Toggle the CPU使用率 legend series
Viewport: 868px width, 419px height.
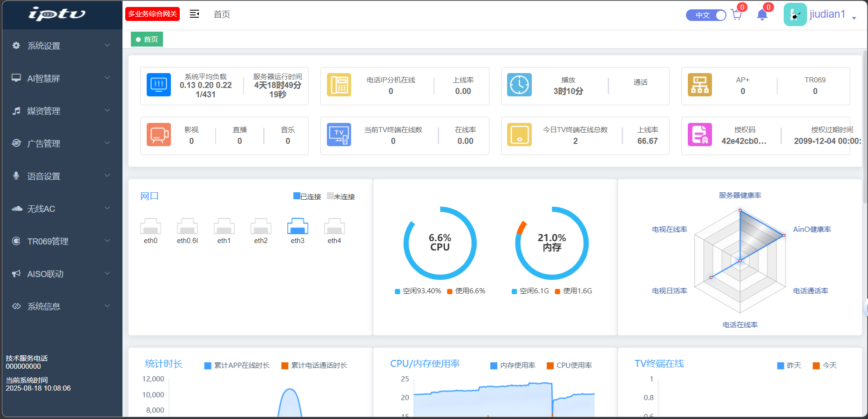coord(569,365)
